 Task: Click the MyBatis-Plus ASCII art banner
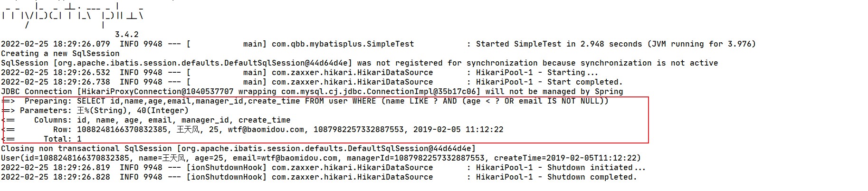(x=71, y=15)
